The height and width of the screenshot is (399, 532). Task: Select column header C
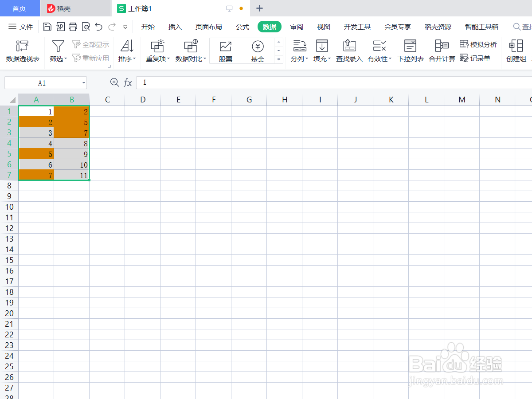point(107,100)
